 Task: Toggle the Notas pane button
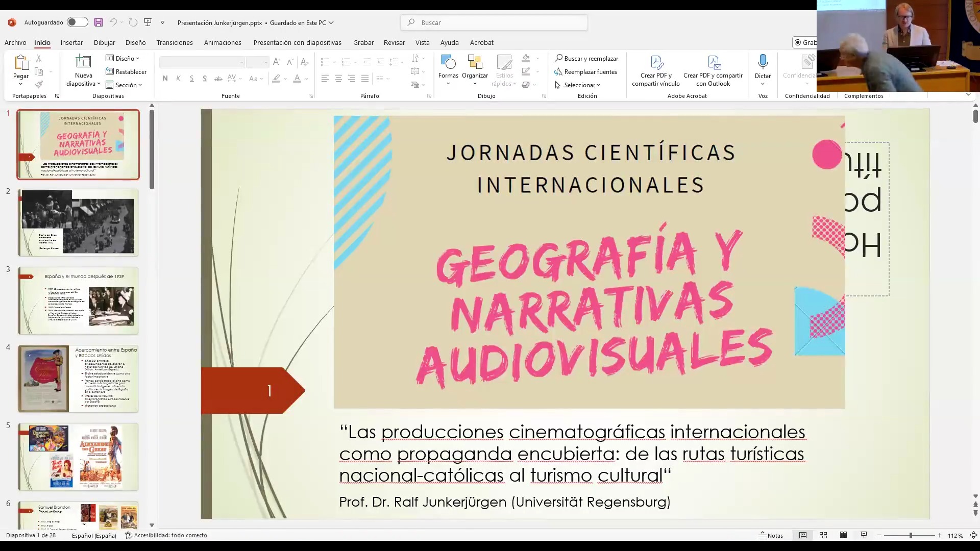[771, 535]
